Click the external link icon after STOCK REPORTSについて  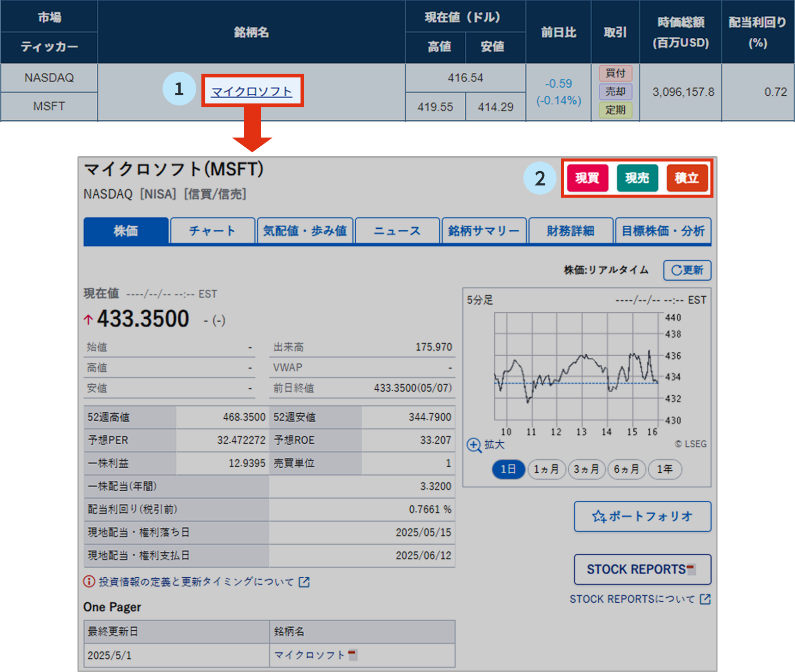[705, 599]
